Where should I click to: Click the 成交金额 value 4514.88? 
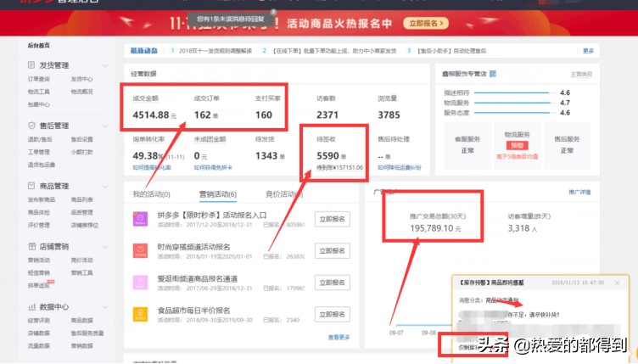pos(150,115)
